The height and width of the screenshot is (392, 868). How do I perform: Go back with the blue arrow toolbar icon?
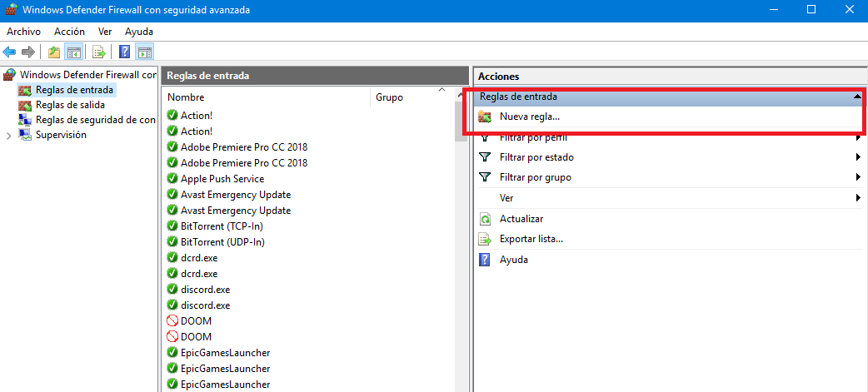[x=9, y=52]
